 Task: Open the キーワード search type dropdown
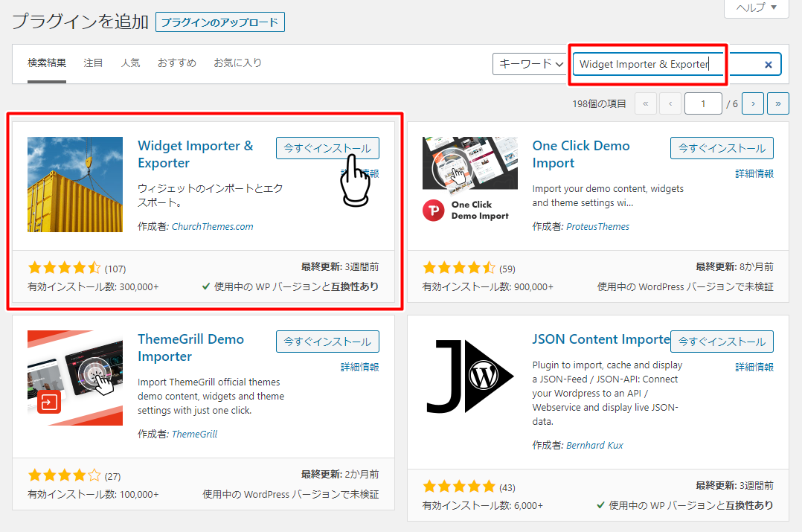click(530, 64)
